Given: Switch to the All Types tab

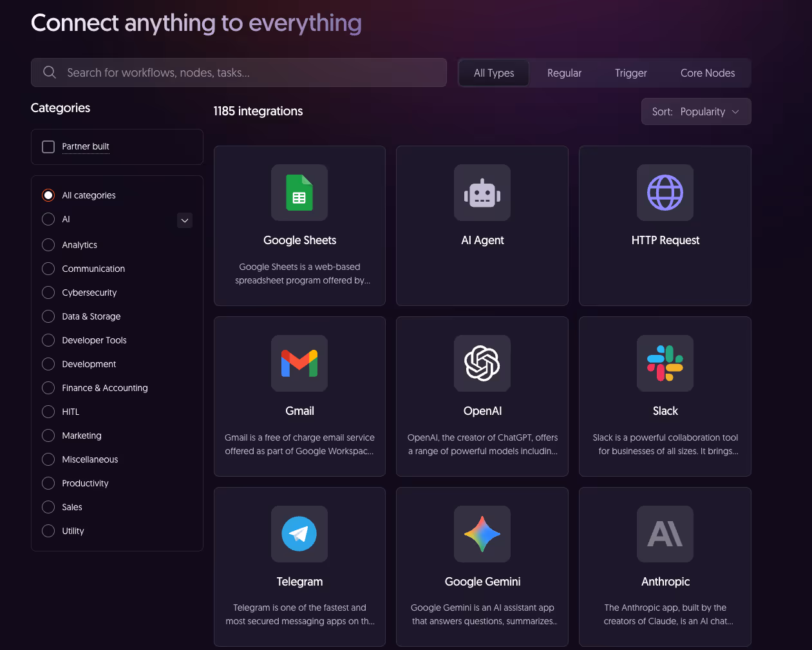Looking at the screenshot, I should pyautogui.click(x=494, y=73).
